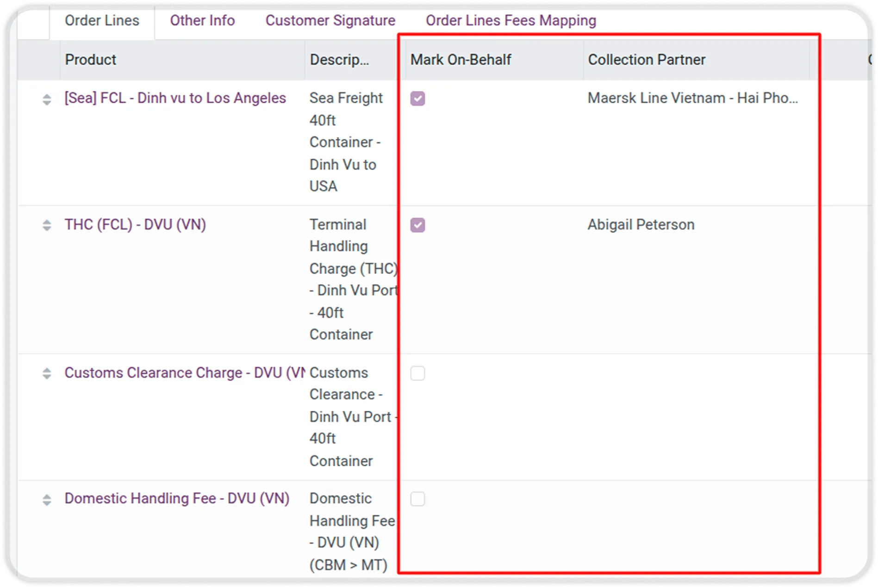The image size is (878, 588).
Task: Click drag handle for Sea FCL row
Action: pyautogui.click(x=47, y=99)
